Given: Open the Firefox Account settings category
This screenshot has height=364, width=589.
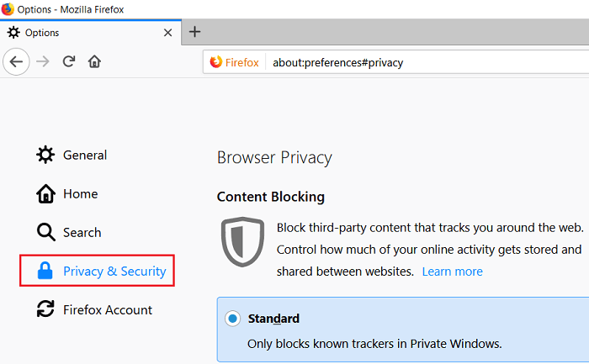Looking at the screenshot, I should click(x=108, y=309).
